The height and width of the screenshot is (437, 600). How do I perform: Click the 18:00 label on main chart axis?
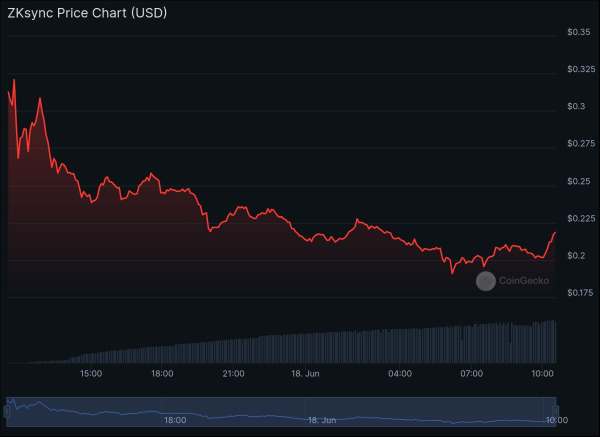tap(162, 373)
